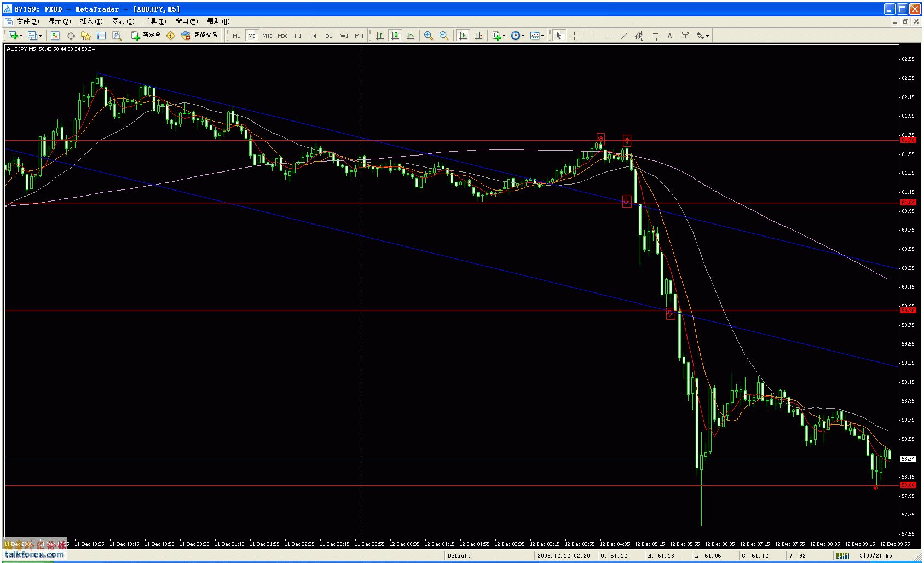Switch chart to D1 timeframe

(328, 36)
